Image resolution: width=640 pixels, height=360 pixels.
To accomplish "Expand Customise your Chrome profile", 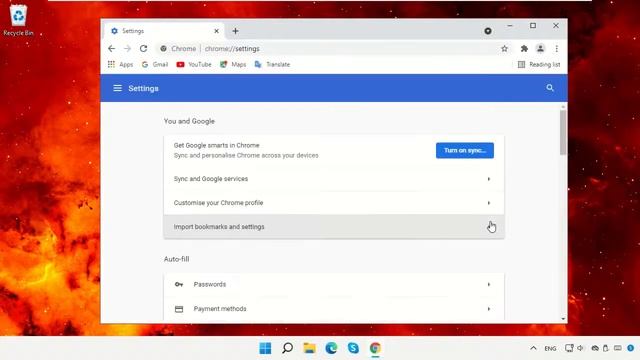I will point(334,203).
